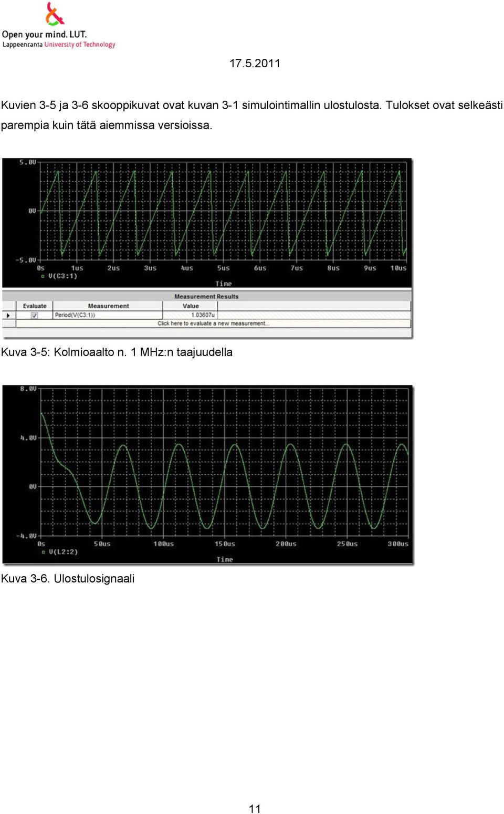Click the Measurement column header

[108, 306]
